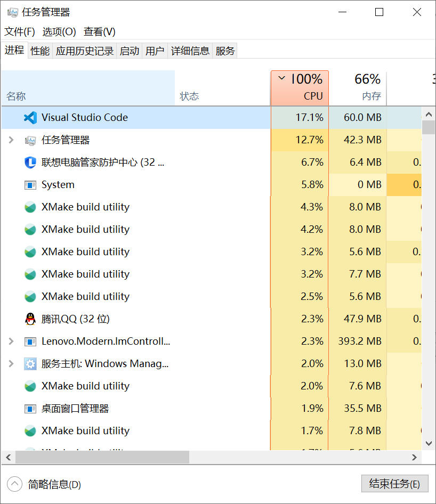
Task: Sort by the 66% 内存 column header
Action: coord(358,88)
